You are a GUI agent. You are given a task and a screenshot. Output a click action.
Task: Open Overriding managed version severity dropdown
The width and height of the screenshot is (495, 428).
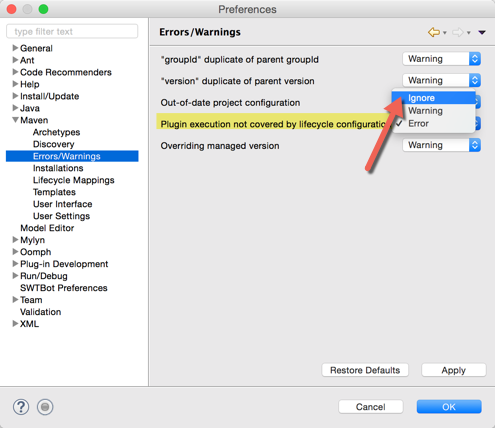click(441, 145)
